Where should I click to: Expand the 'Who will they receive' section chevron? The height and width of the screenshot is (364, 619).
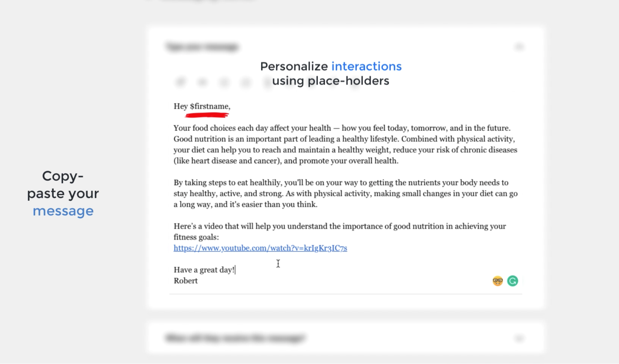pyautogui.click(x=519, y=338)
